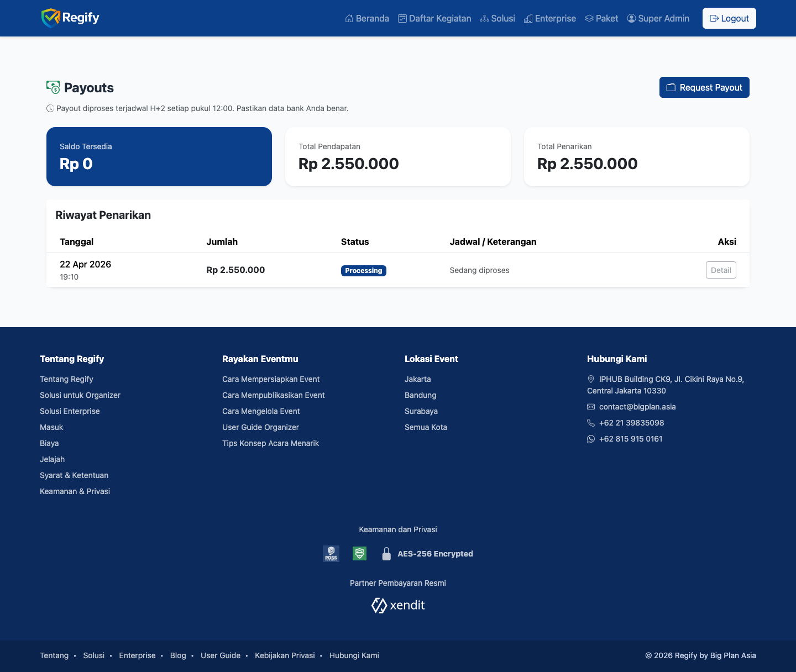Open the Super Admin nav item
The width and height of the screenshot is (796, 672).
658,18
